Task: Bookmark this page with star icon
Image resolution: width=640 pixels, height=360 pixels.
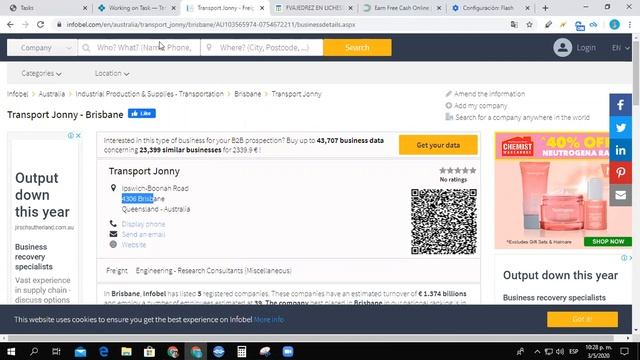Action: coord(529,24)
